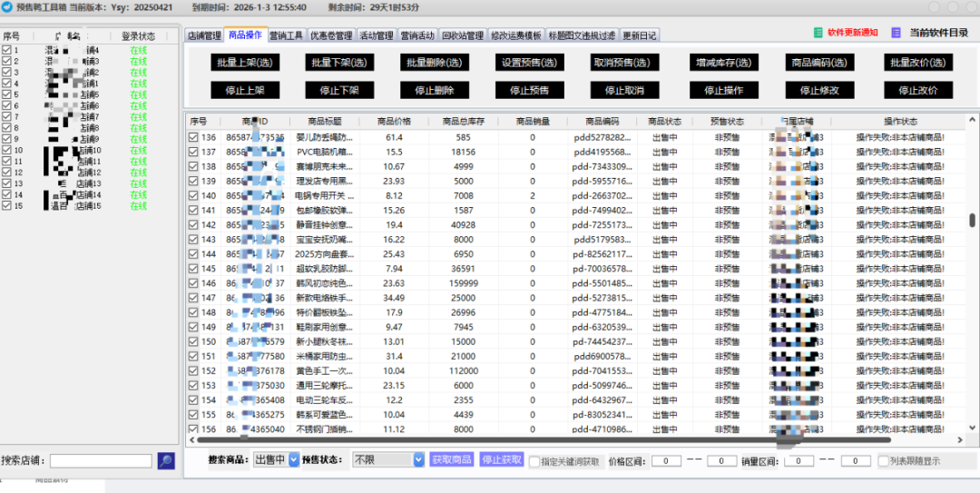Open the 软件更新通知 link

coord(852,33)
